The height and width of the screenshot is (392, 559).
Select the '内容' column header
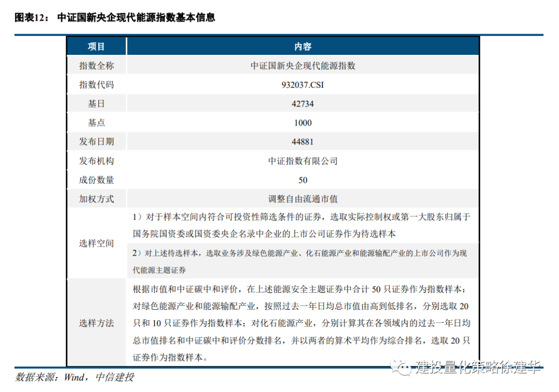303,47
